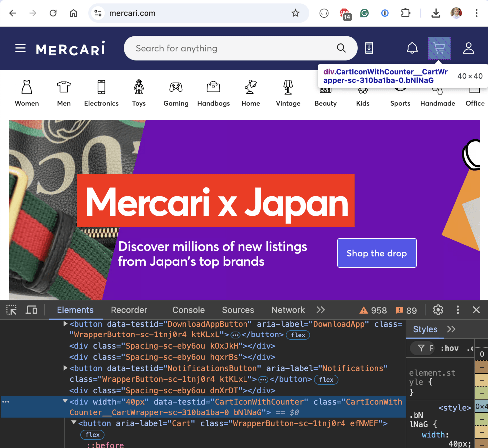Open DevTools settings gear
The width and height of the screenshot is (488, 448).
(438, 310)
